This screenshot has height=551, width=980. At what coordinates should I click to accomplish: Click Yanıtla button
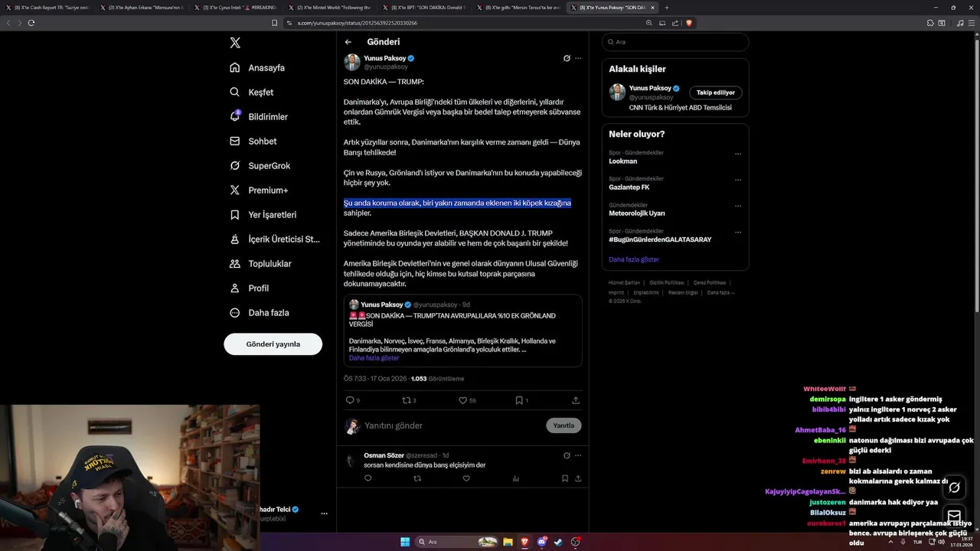pos(563,425)
